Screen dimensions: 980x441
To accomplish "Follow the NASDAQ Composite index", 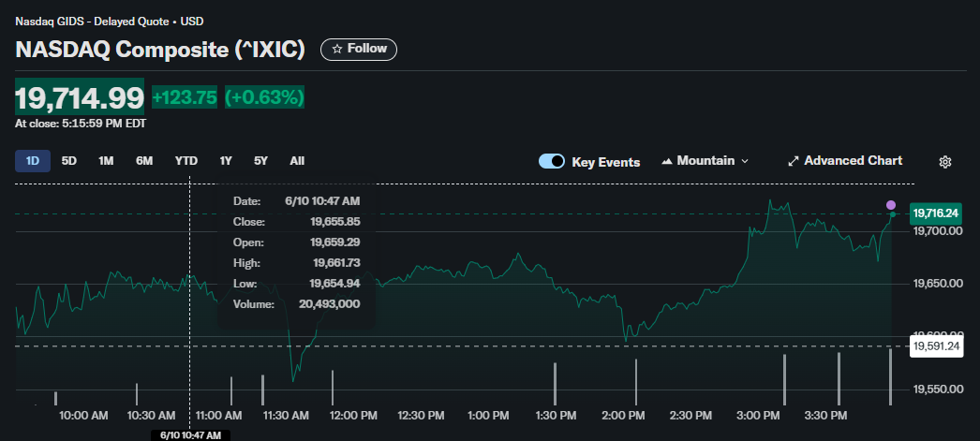I will click(359, 49).
